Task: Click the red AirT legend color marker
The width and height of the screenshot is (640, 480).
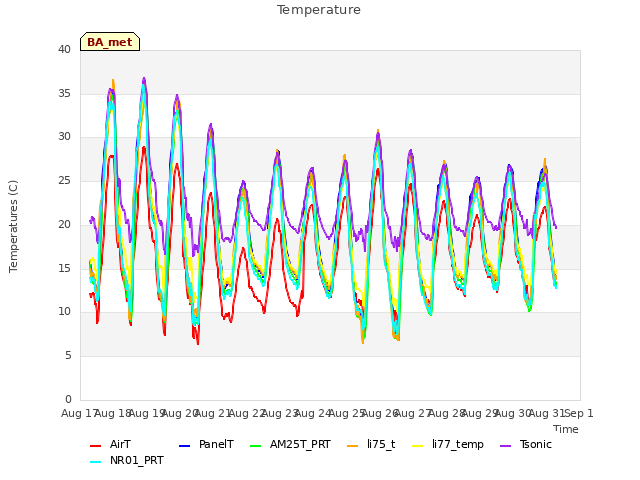Action: click(95, 446)
